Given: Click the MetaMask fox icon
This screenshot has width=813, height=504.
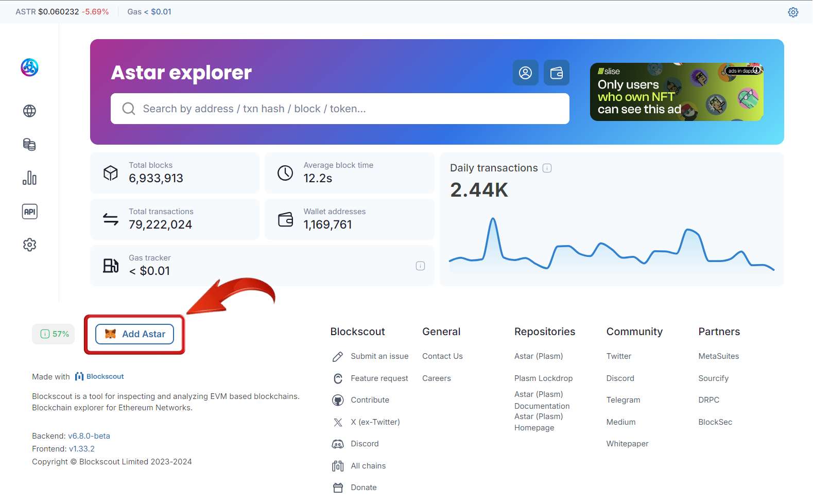Looking at the screenshot, I should [110, 334].
